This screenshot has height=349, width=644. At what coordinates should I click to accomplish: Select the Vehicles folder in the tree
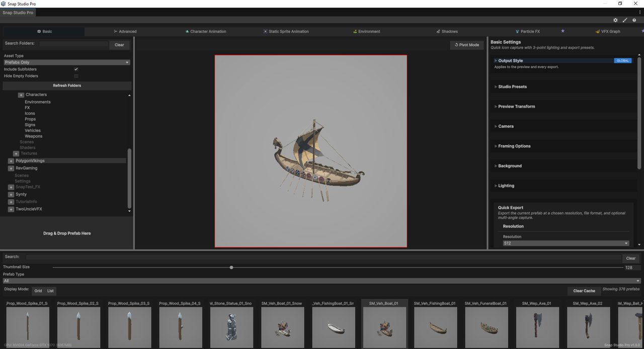point(33,131)
